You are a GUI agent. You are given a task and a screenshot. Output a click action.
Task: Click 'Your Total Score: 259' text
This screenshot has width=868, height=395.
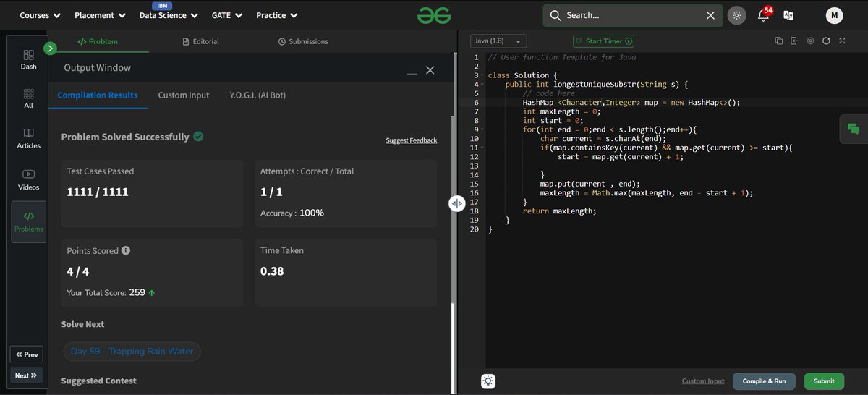click(x=106, y=293)
